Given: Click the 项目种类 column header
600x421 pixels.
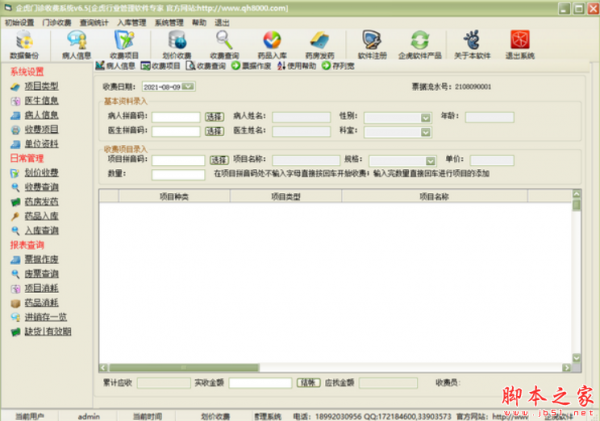Looking at the screenshot, I should [174, 197].
